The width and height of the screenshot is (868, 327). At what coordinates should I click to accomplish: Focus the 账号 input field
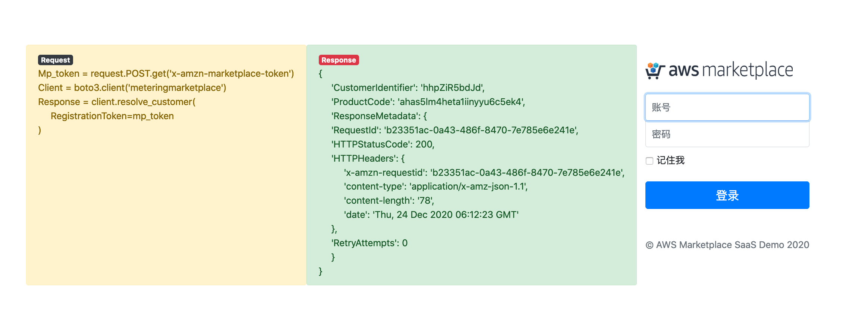point(727,107)
